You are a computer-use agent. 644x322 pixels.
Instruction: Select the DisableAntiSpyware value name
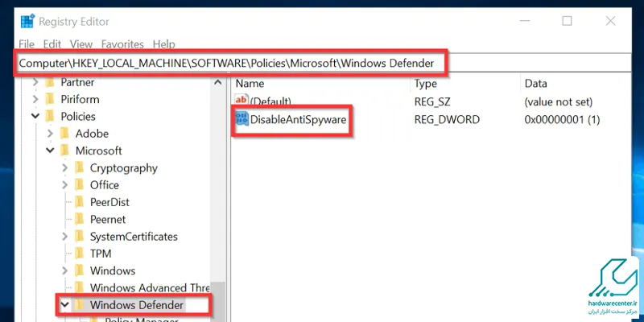(298, 120)
